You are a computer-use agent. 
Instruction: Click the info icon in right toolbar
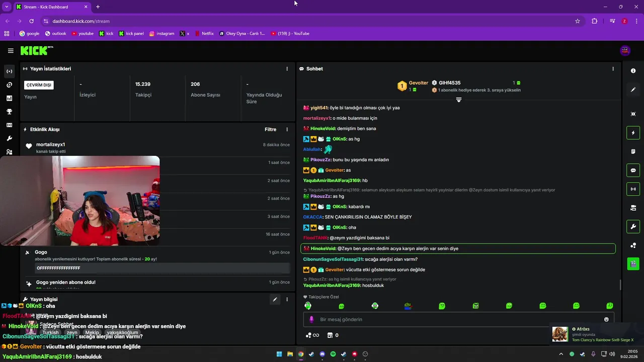pos(633,71)
